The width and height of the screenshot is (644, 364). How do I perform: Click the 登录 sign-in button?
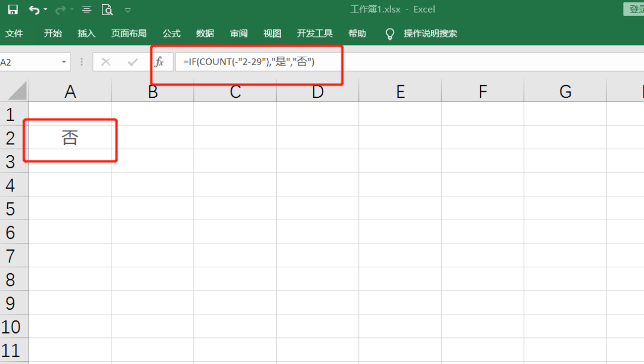[x=634, y=10]
